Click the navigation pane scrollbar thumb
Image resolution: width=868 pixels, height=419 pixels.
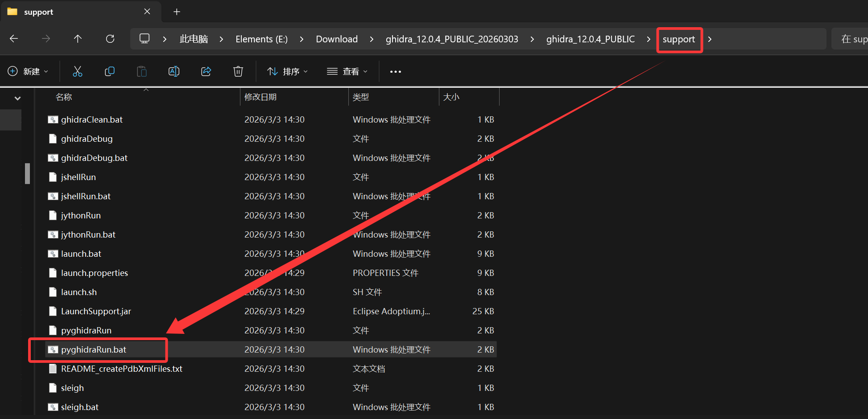27,173
